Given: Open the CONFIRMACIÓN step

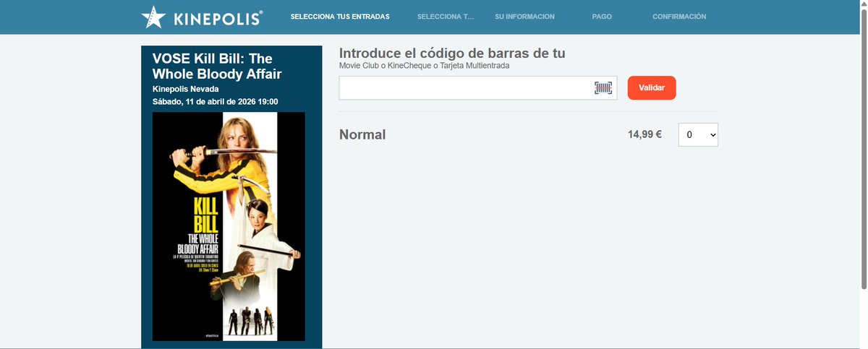Looking at the screenshot, I should click(679, 17).
